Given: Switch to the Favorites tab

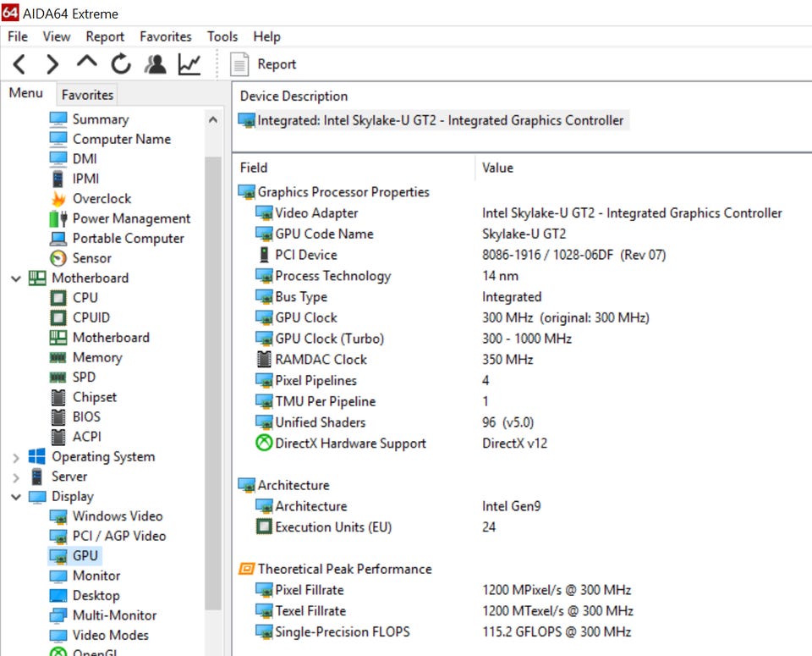Looking at the screenshot, I should point(87,95).
